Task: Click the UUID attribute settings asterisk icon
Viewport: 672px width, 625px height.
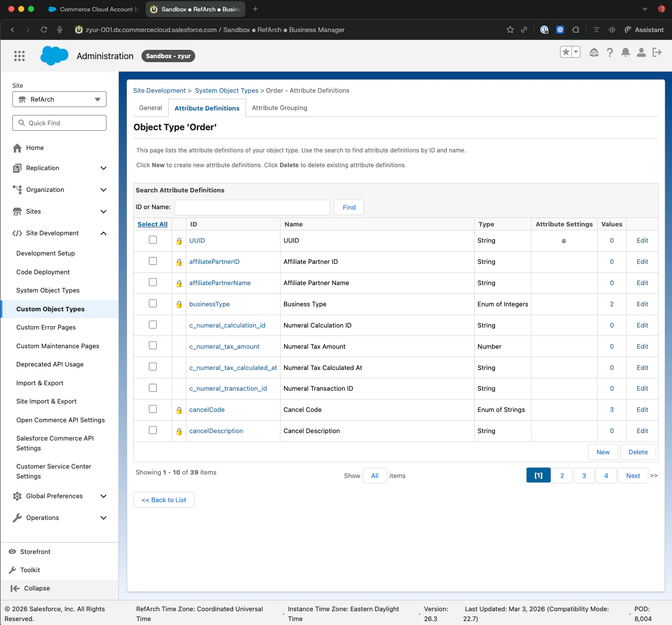Action: pyautogui.click(x=564, y=241)
